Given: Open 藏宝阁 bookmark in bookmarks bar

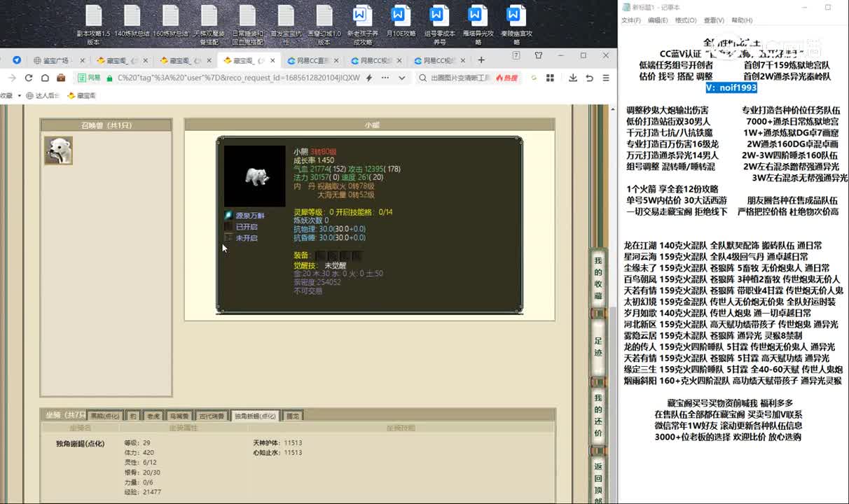Looking at the screenshot, I should 82,96.
